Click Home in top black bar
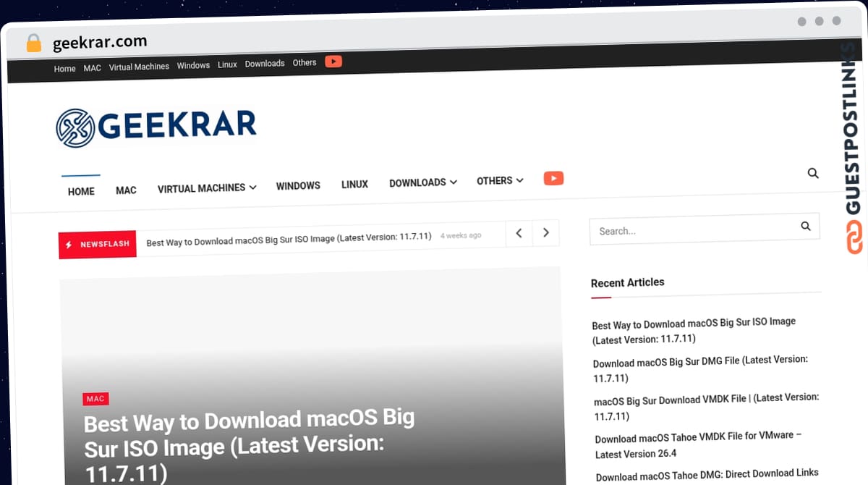Image resolution: width=868 pixels, height=485 pixels. coord(64,69)
